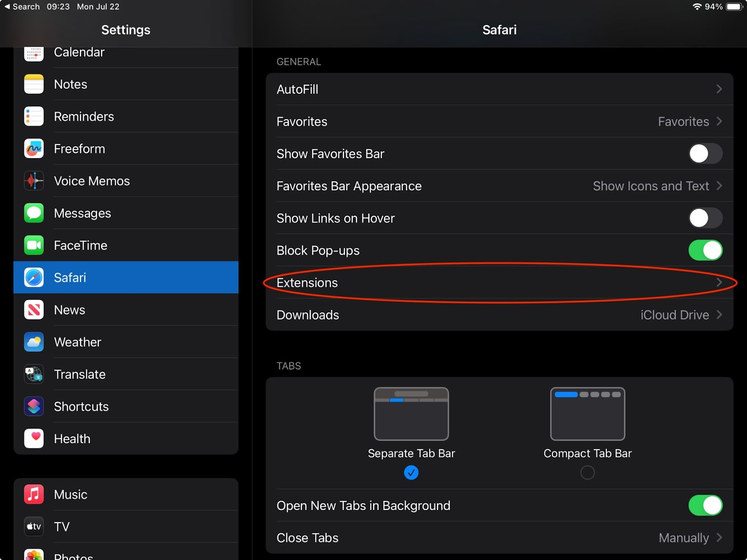Open Favorites Bar Appearance chevron
Screen dimensions: 747x560
point(719,186)
